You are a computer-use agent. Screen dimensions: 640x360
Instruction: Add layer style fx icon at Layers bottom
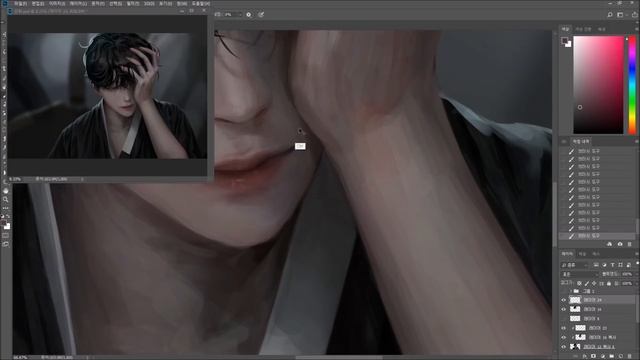coord(584,356)
